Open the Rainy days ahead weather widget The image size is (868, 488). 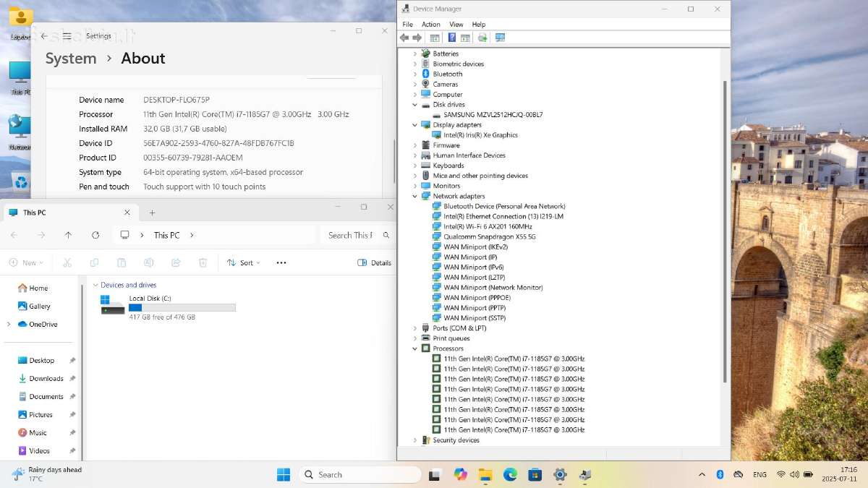[47, 474]
